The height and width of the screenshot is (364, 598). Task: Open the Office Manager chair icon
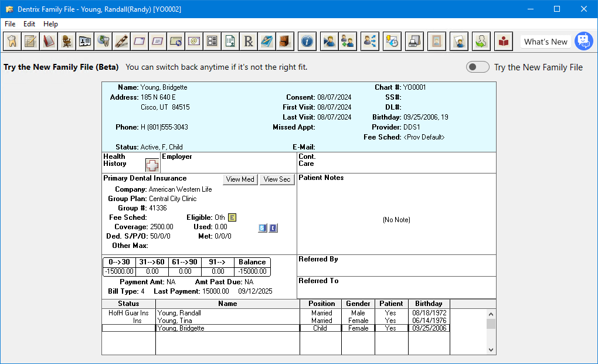(x=67, y=41)
